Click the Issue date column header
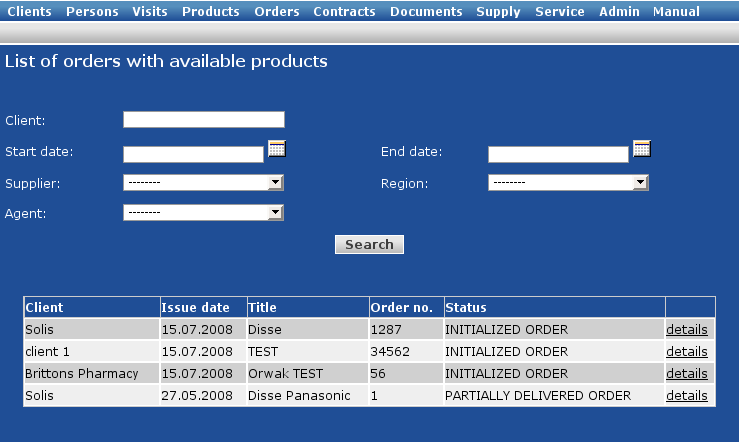This screenshot has width=740, height=443. coord(203,307)
